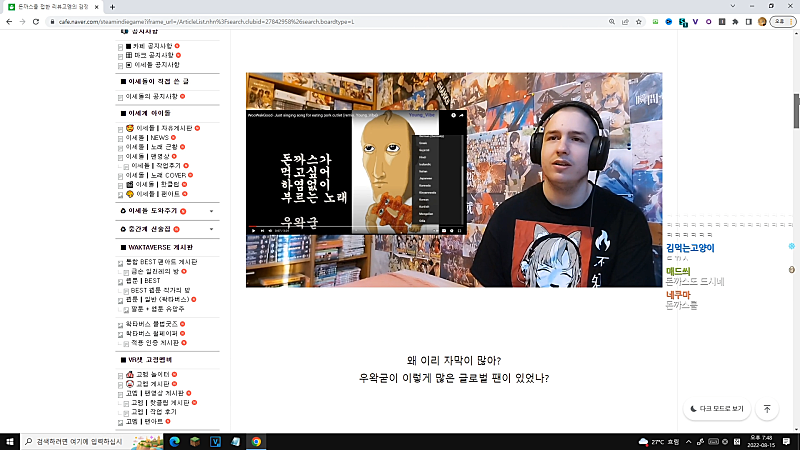
Task: Open the extensions puzzle menu
Action: [735, 22]
